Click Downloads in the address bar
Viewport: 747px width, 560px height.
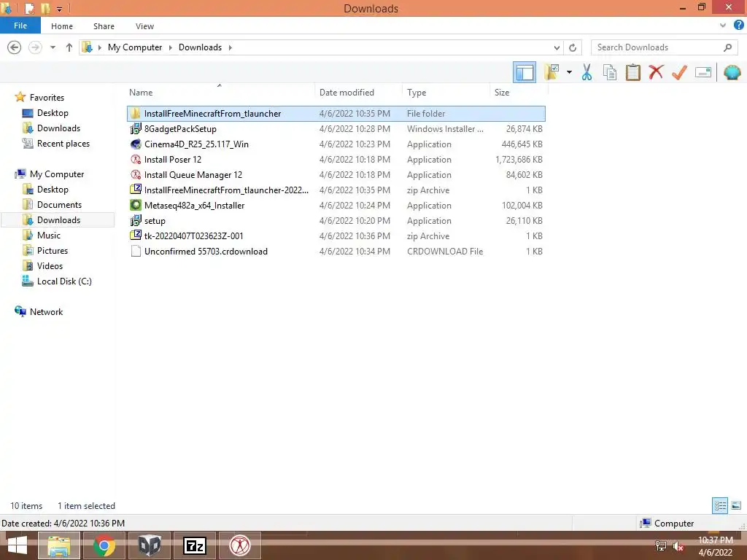[x=200, y=47]
